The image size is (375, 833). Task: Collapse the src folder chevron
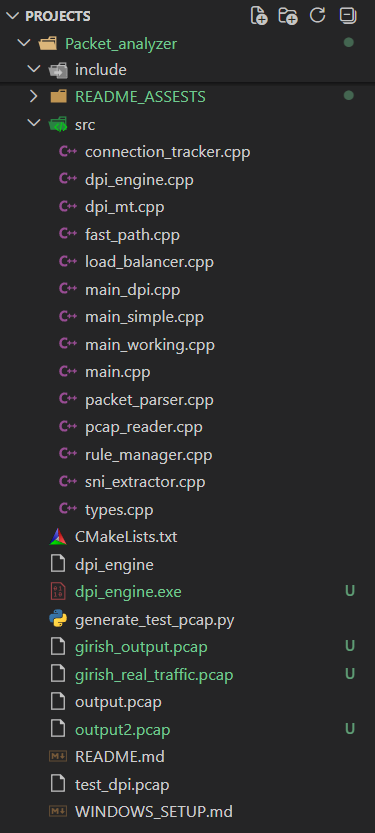click(34, 124)
